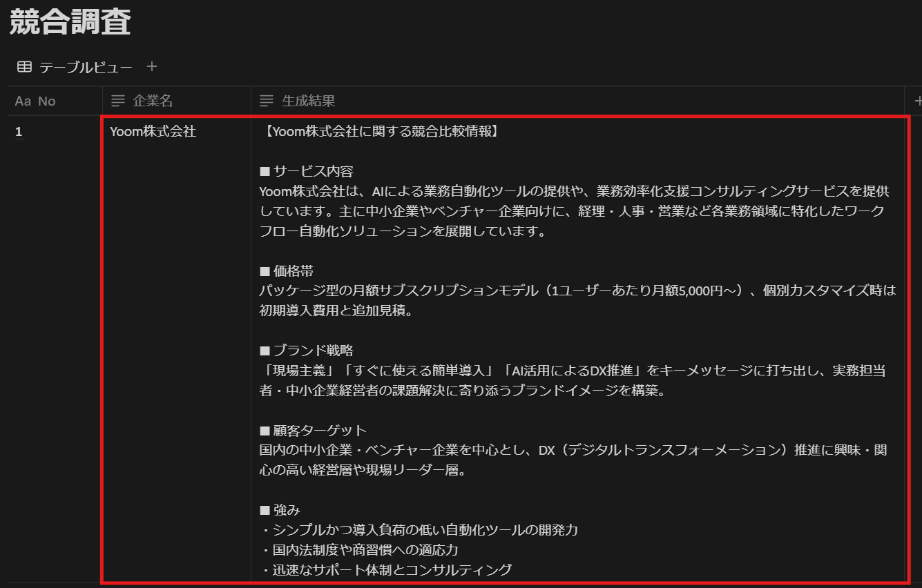Open the 企業名 column header menu
The height and width of the screenshot is (588, 922).
click(x=176, y=101)
